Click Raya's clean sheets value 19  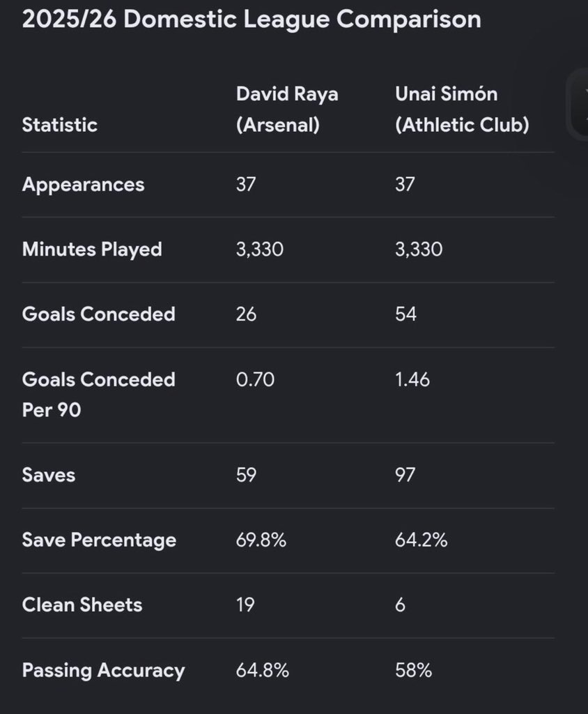point(245,605)
